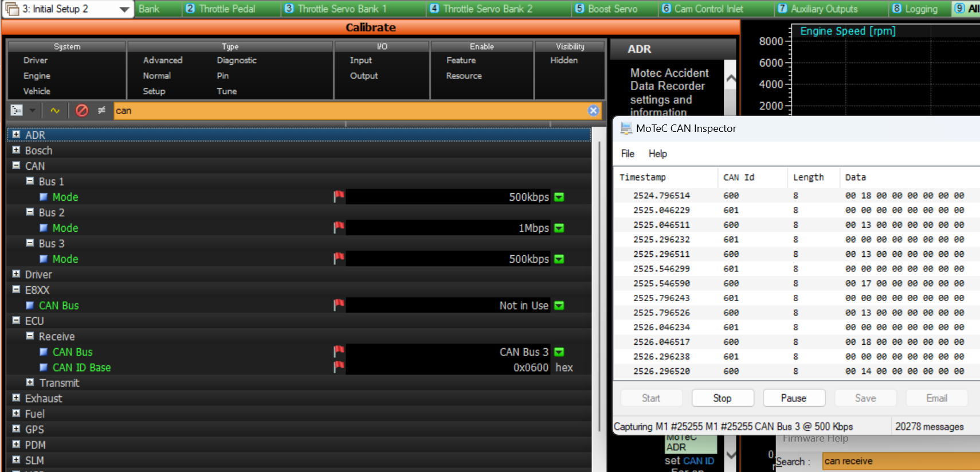The height and width of the screenshot is (472, 980).
Task: Click the not-equal filter icon
Action: [x=101, y=110]
